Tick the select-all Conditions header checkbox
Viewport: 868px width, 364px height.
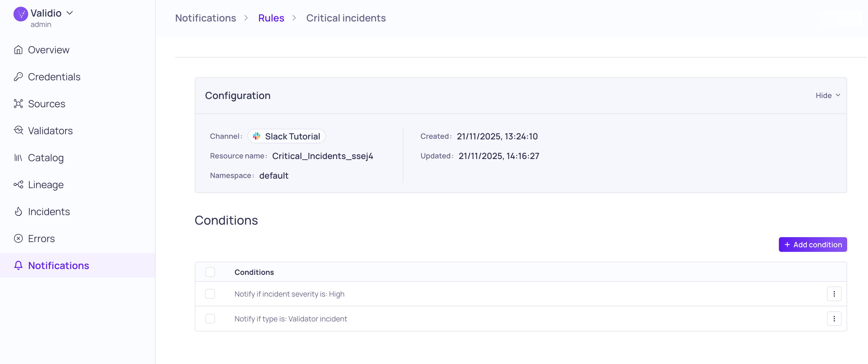tap(210, 272)
